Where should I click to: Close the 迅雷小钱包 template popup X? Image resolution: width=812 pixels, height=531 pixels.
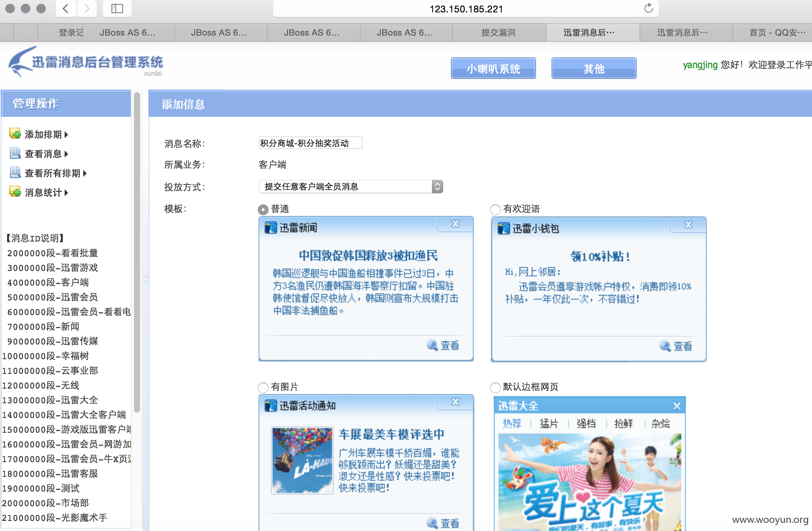tap(688, 225)
